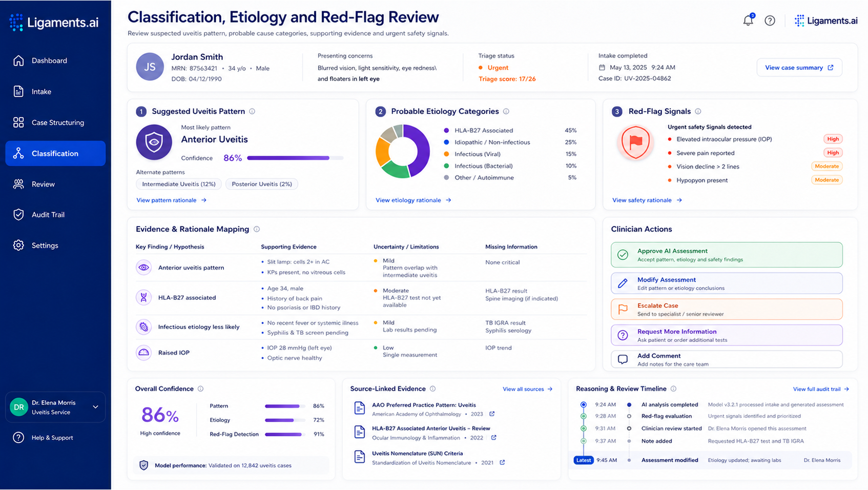Open external link for Uveitis Nomenclature criteria
Image resolution: width=868 pixels, height=490 pixels.
pyautogui.click(x=502, y=462)
